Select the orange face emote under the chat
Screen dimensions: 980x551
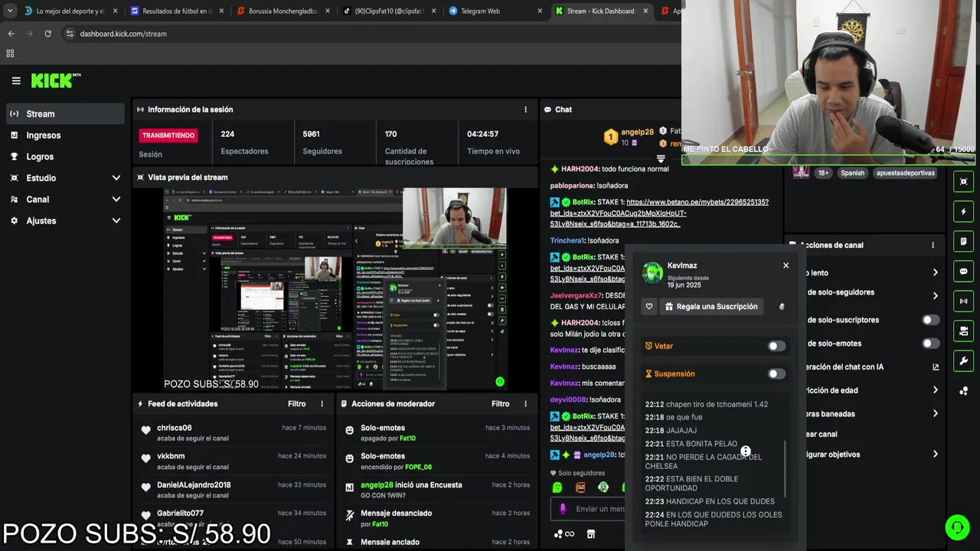point(580,487)
